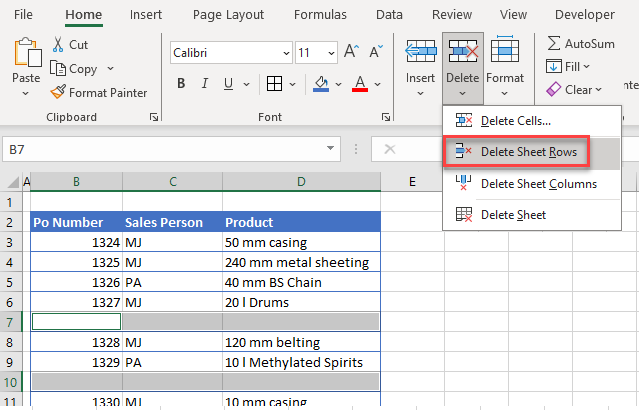Click the Increase Font Size icon
The image size is (639, 410).
[350, 52]
